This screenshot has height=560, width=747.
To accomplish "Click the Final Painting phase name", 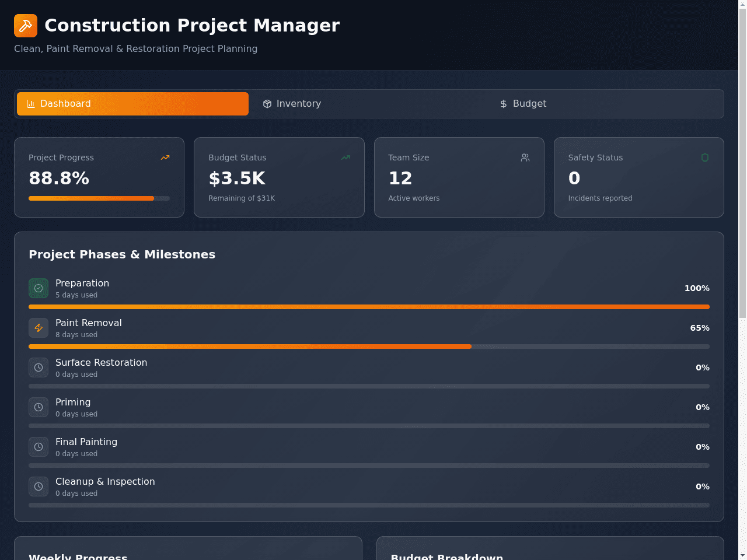I will (x=86, y=442).
